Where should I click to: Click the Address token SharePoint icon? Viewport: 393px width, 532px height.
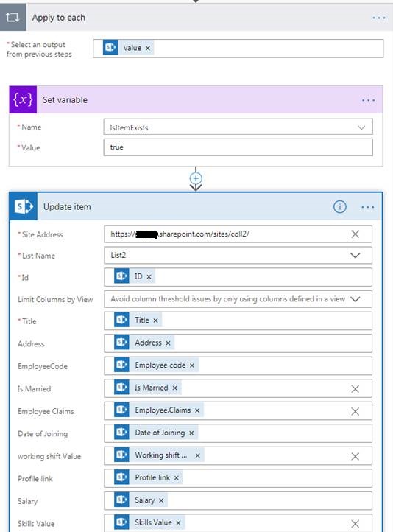point(121,343)
